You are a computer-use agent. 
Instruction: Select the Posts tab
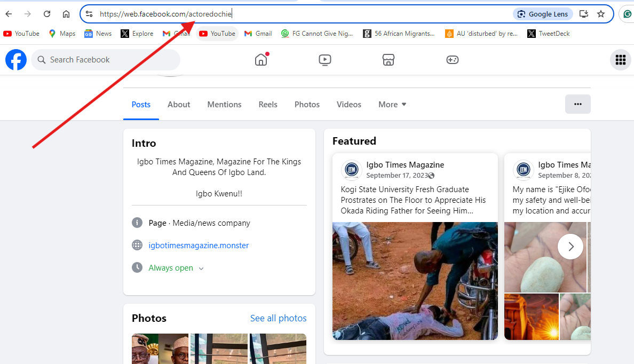point(141,105)
